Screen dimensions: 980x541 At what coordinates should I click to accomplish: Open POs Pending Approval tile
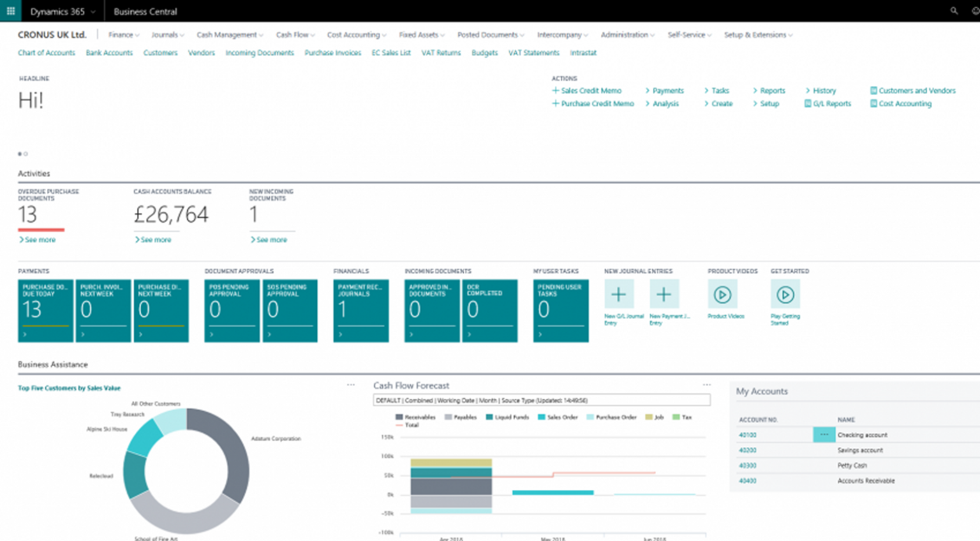(232, 311)
